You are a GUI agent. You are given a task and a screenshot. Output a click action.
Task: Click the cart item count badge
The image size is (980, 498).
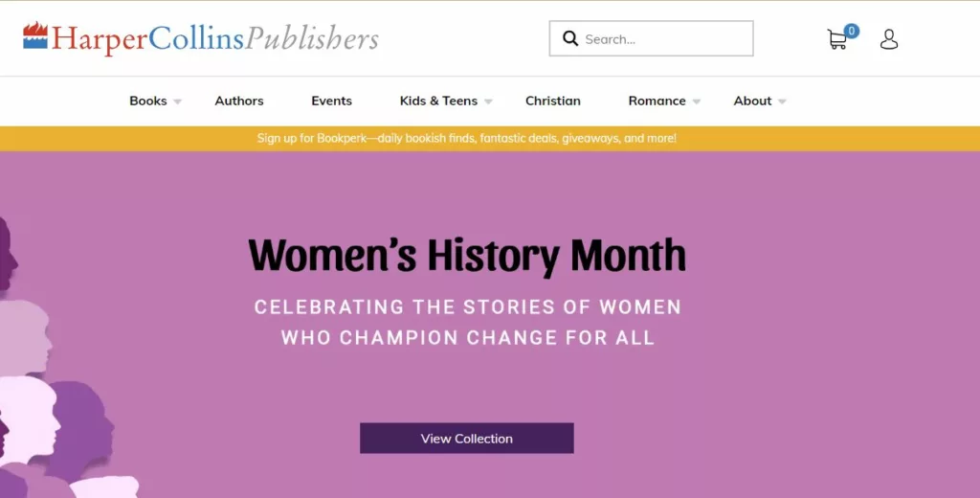[851, 31]
